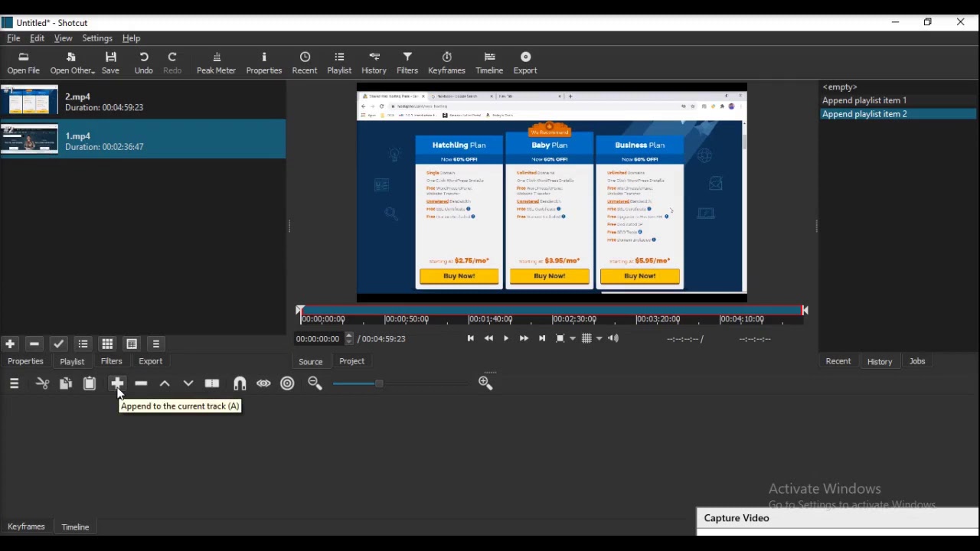
Task: Open the Edit menu
Action: tap(38, 39)
